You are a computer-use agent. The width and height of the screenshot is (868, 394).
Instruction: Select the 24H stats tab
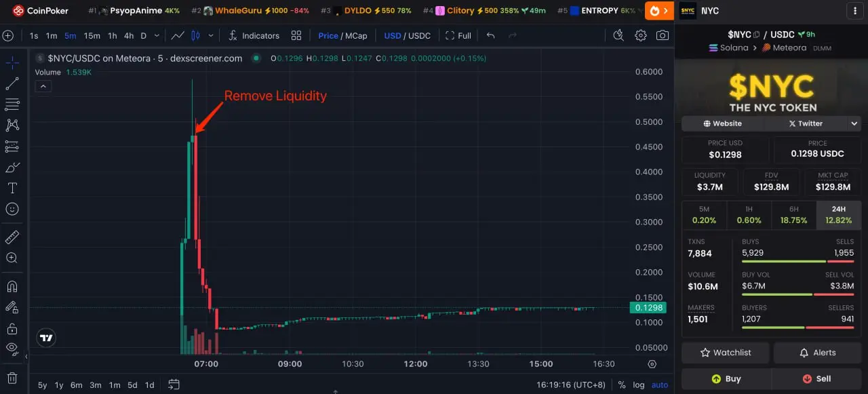tap(839, 215)
